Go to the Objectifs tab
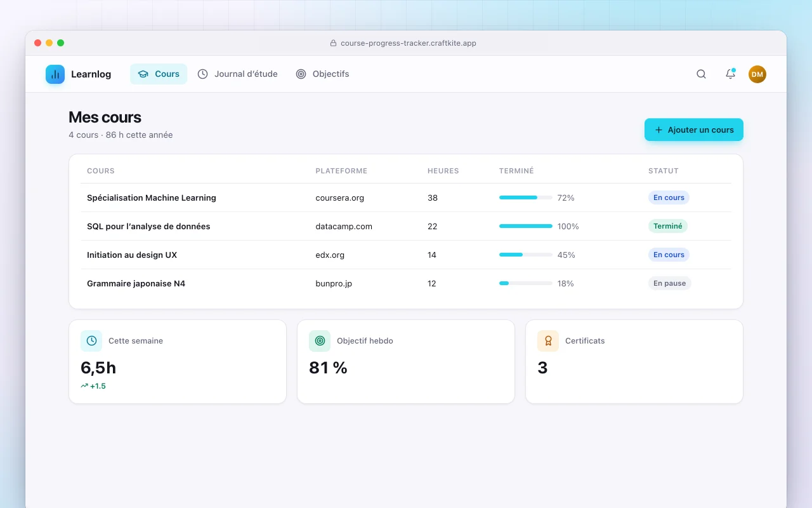Screen dimensions: 812x508 click(x=323, y=74)
